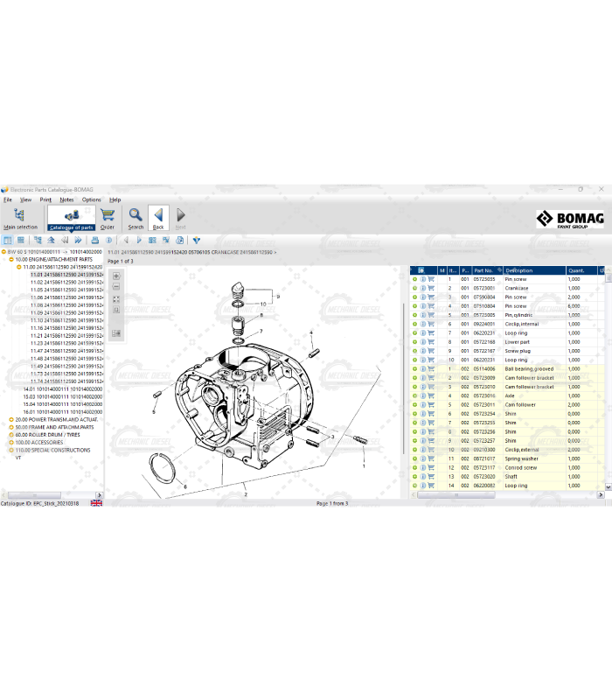The height and width of the screenshot is (700, 612).
Task: Open the Options menu
Action: coord(92,199)
